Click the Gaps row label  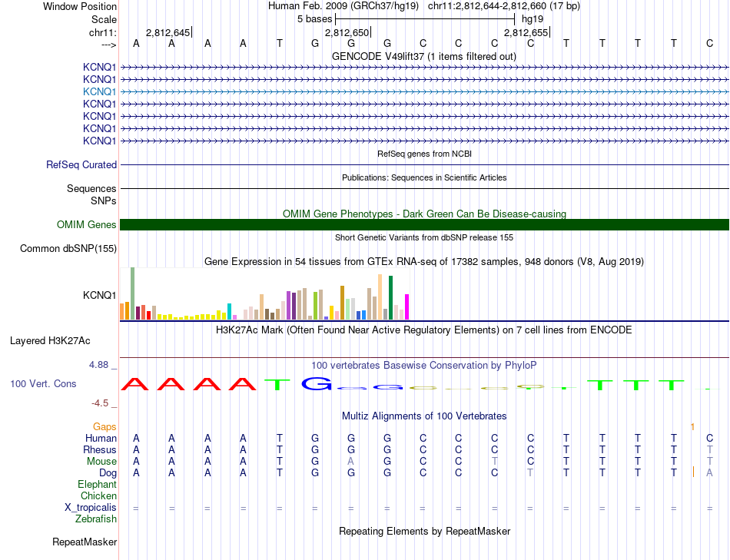tap(105, 426)
